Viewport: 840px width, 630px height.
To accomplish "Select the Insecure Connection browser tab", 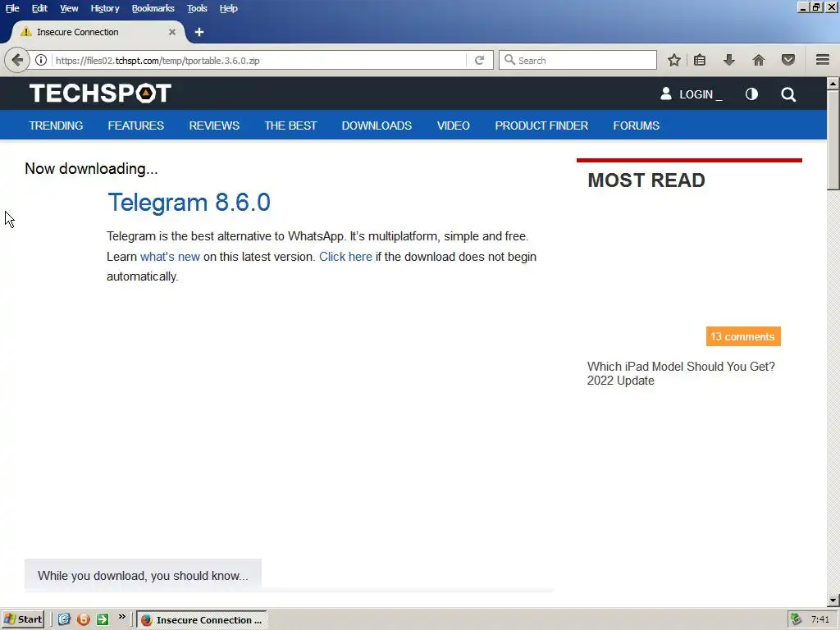I will pyautogui.click(x=98, y=32).
